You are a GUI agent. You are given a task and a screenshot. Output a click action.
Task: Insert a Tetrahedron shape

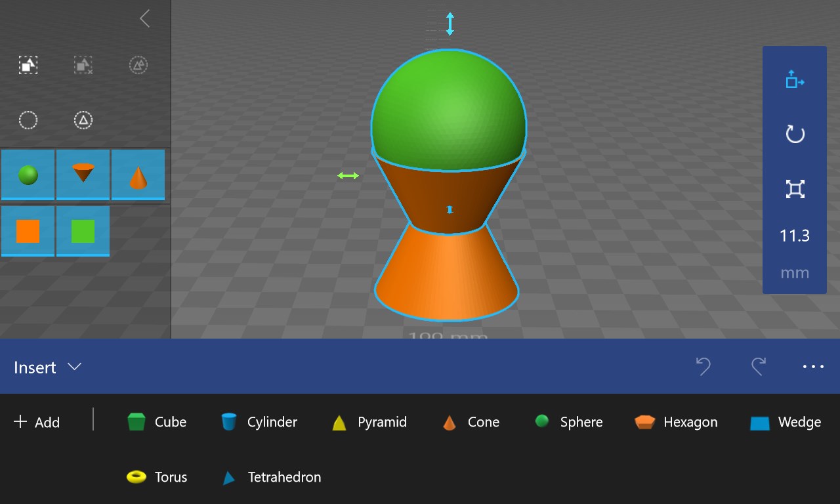269,477
